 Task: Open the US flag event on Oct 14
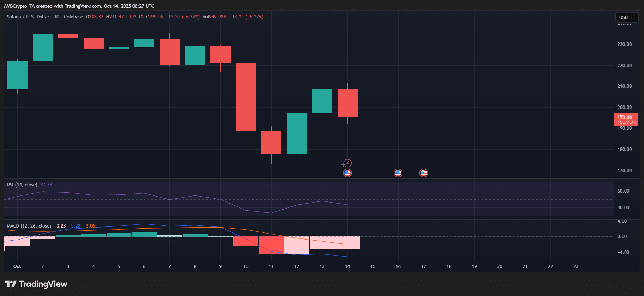[x=347, y=173]
